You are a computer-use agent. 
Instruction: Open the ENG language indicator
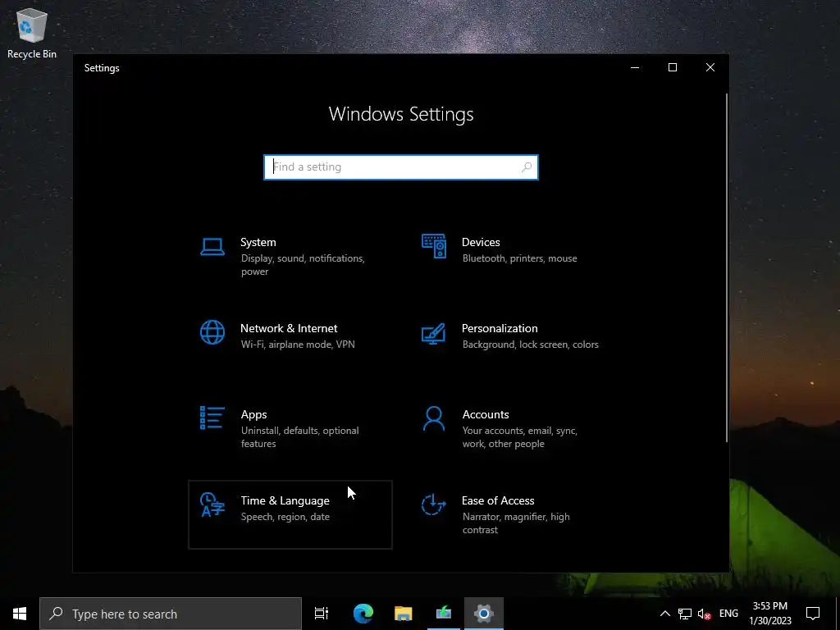point(728,614)
